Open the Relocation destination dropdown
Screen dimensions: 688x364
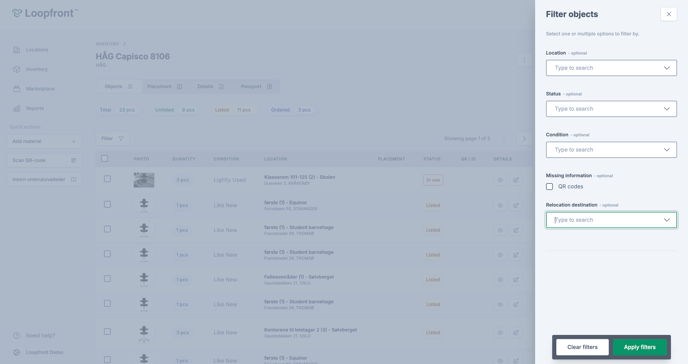(x=611, y=220)
